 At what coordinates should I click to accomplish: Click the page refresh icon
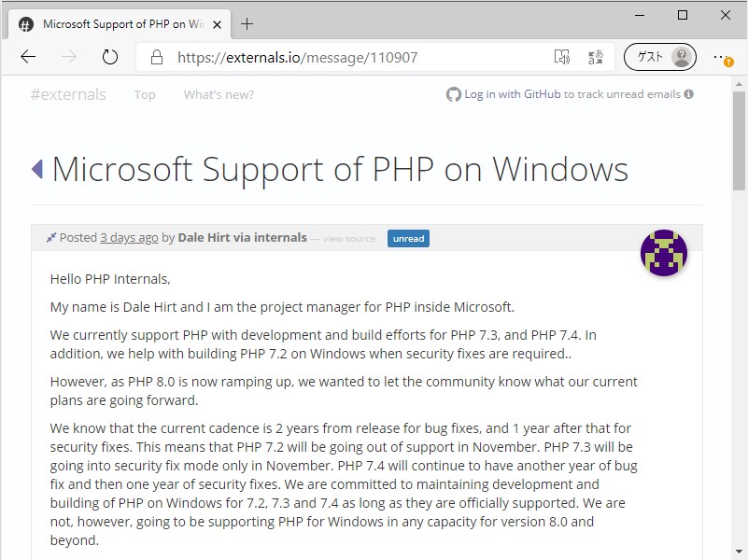coord(110,57)
